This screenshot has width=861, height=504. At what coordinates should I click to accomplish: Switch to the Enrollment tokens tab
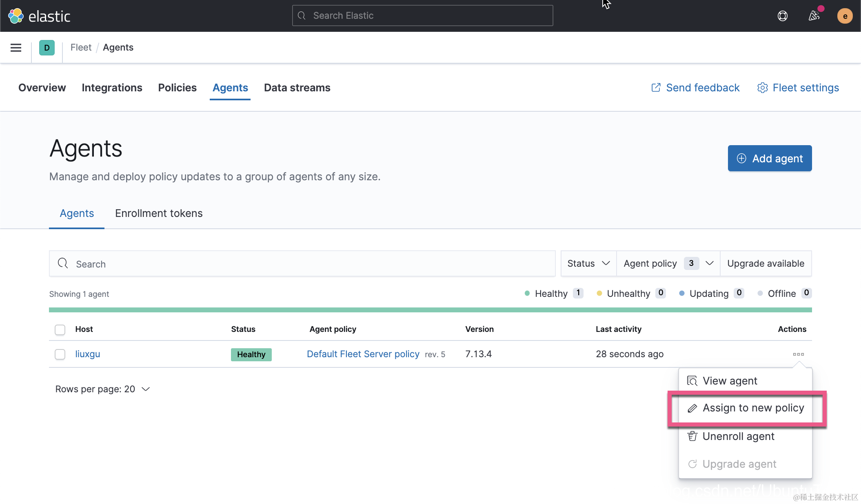pyautogui.click(x=159, y=213)
